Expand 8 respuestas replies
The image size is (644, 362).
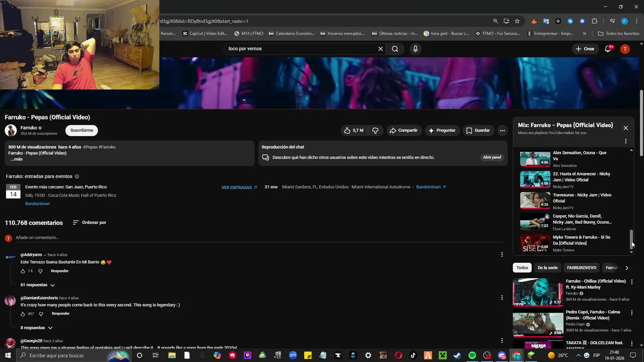click(x=36, y=328)
